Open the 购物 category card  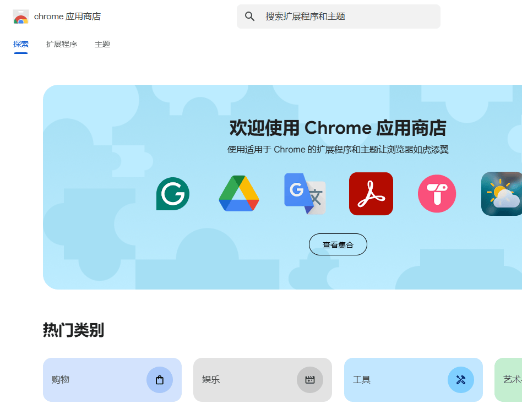tap(112, 380)
